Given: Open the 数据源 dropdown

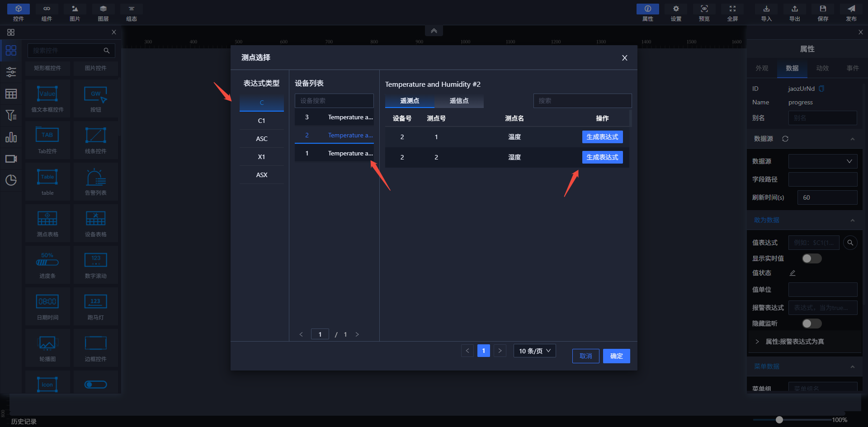Looking at the screenshot, I should (823, 161).
